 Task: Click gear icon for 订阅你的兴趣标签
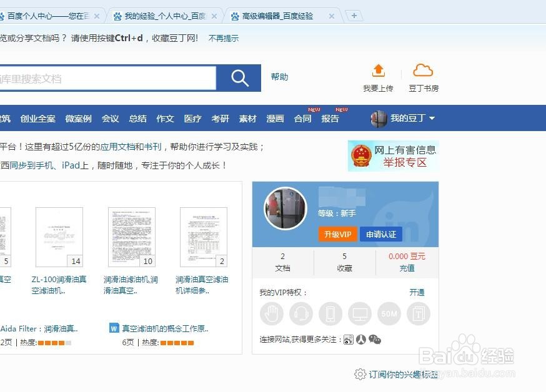coord(360,375)
